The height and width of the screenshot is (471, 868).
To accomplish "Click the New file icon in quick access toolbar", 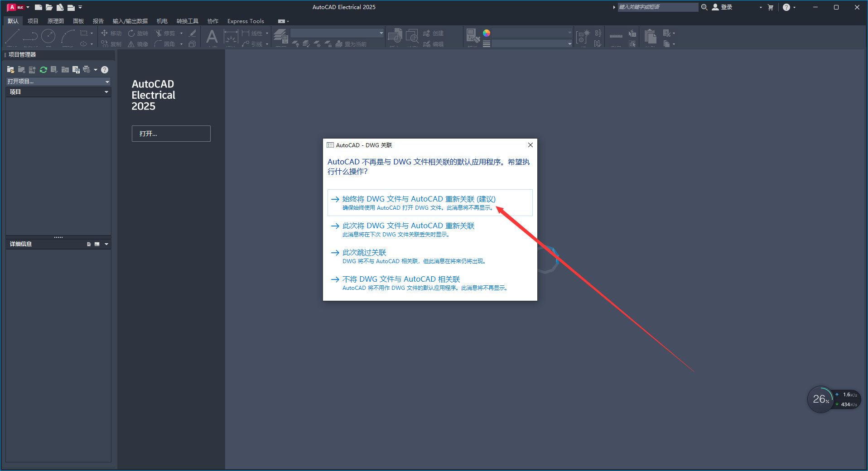I will pyautogui.click(x=39, y=7).
